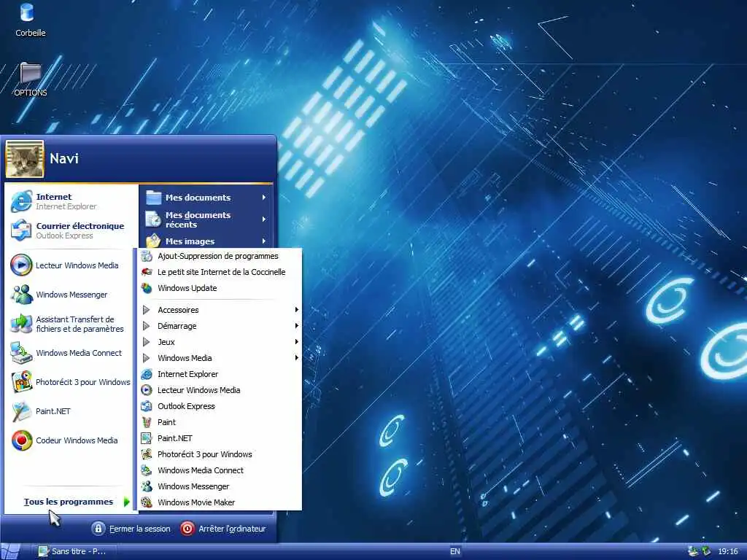Viewport: 747px width, 560px height.
Task: Expand the Mes images submenu arrow
Action: [x=264, y=241]
